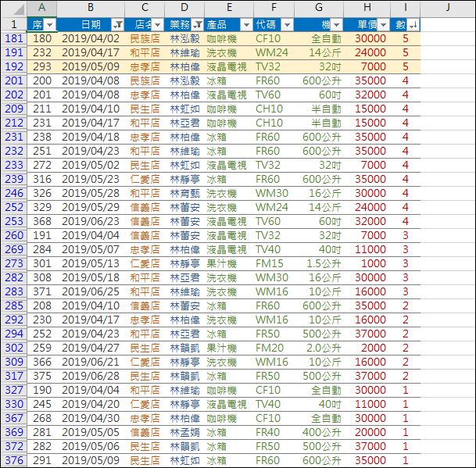The width and height of the screenshot is (476, 468).
Task: Open the filter dropdown for 單價 column
Action: tap(384, 25)
